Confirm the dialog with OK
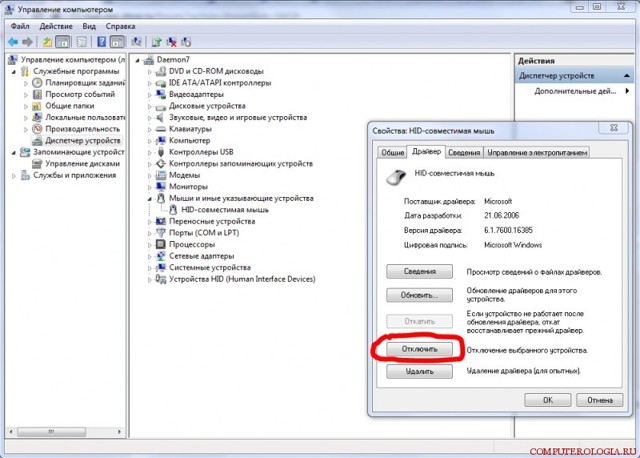The height and width of the screenshot is (458, 640). click(547, 400)
